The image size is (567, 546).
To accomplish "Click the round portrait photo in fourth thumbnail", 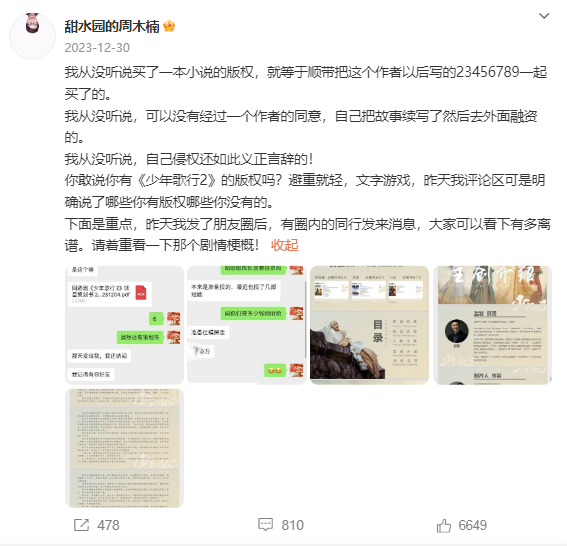I will click(x=456, y=331).
